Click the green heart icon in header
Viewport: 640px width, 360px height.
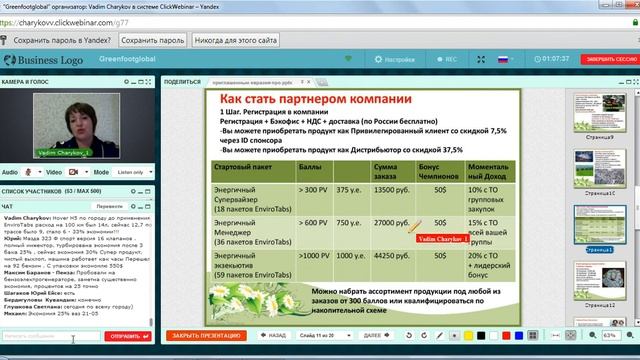click(x=348, y=59)
